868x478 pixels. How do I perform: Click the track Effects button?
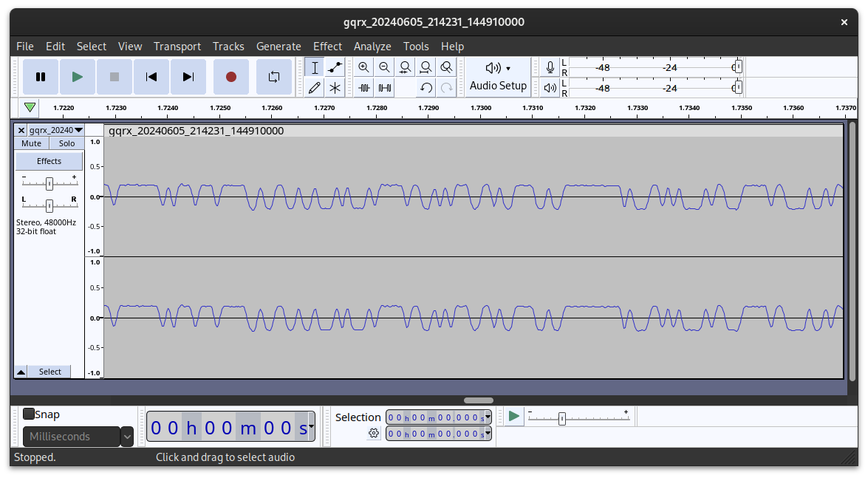tap(49, 161)
